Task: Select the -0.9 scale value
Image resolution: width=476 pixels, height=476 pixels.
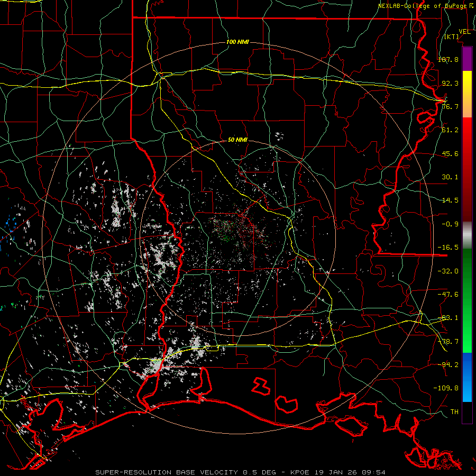Action: coord(450,224)
